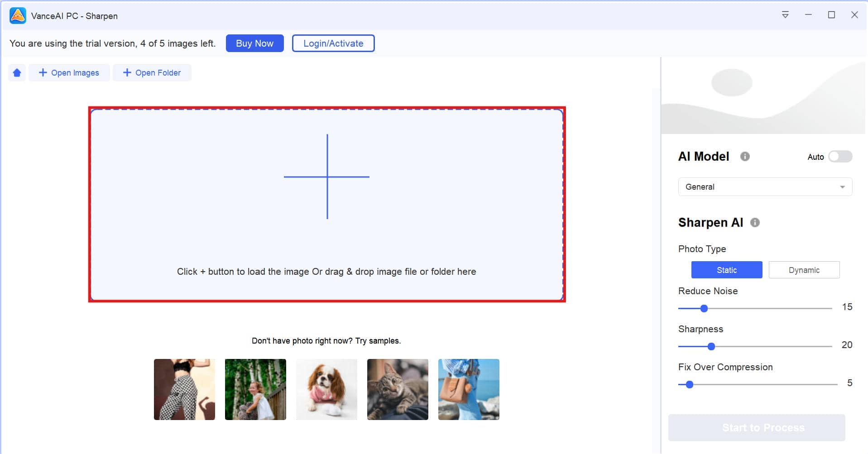Screen dimensions: 868x454
Task: Click the drag & drop instruction text
Action: (x=326, y=272)
